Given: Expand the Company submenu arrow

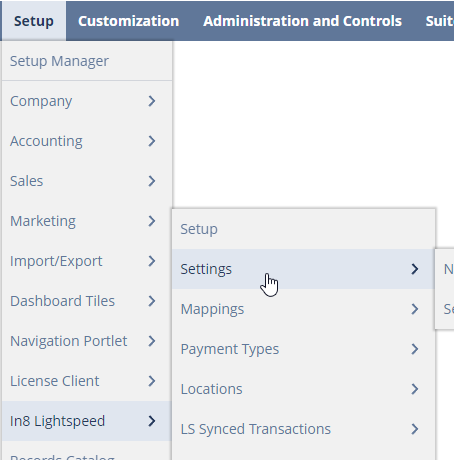Looking at the screenshot, I should [x=152, y=101].
